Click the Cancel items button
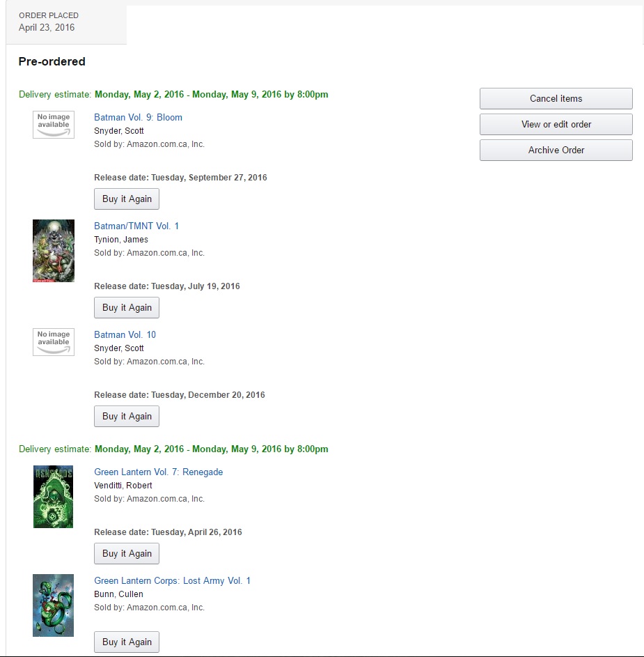The image size is (644, 657). tap(556, 98)
